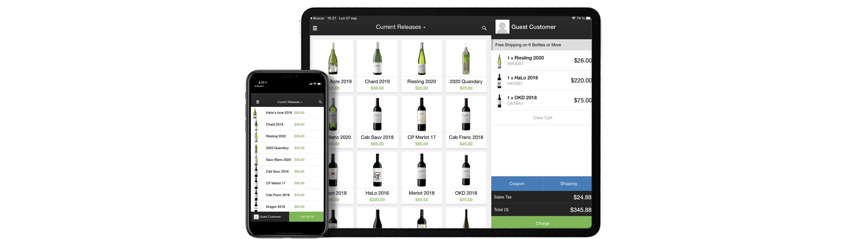This screenshot has height=239, width=868.
Task: Tap Guest Customer button on the phone
Action: pos(270,217)
